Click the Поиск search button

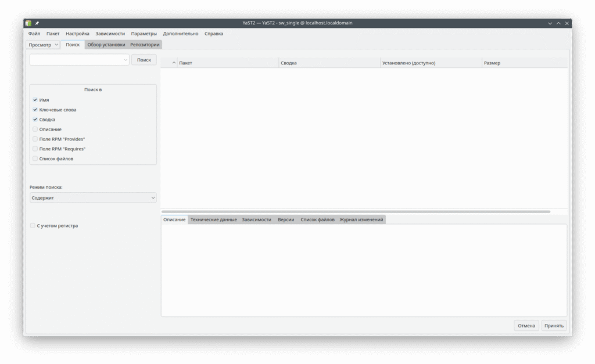click(x=144, y=60)
